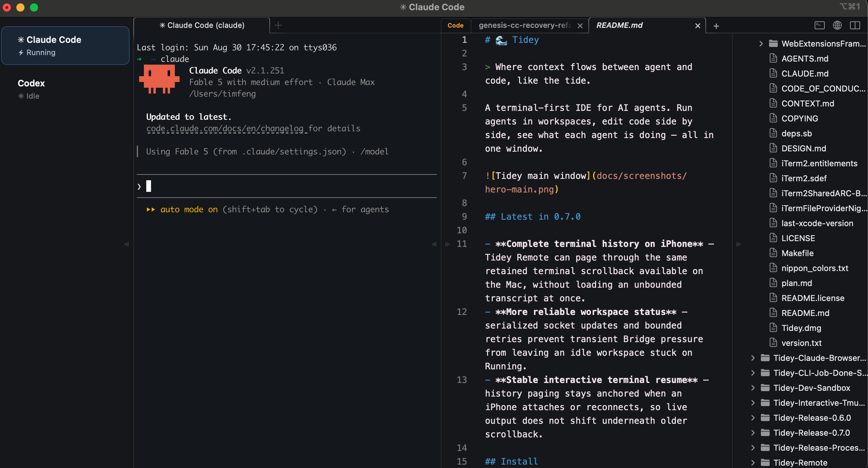Expand the Tidey-Release-0.7.0 folder
The height and width of the screenshot is (468, 868).
coord(753,433)
